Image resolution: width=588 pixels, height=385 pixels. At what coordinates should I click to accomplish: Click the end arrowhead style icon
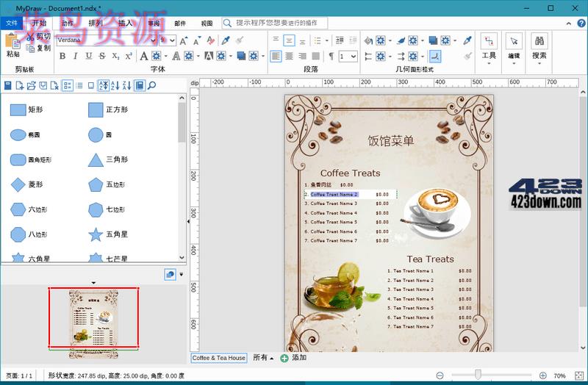click(x=401, y=57)
